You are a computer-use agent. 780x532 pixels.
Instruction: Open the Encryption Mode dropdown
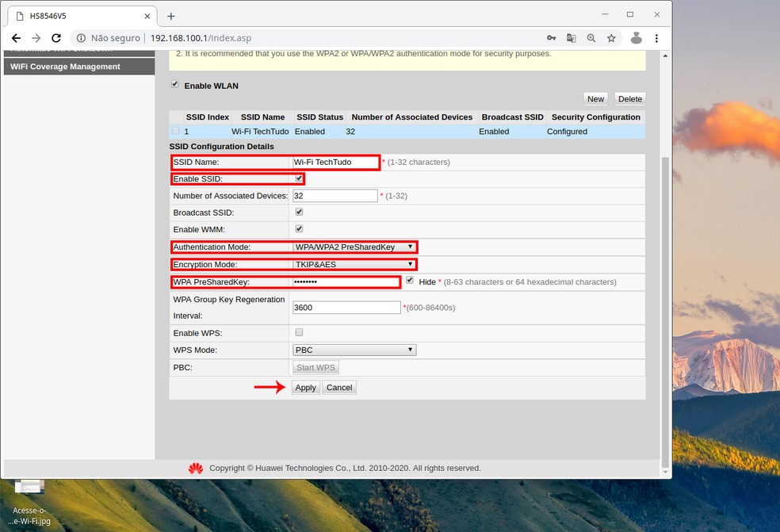tap(411, 264)
